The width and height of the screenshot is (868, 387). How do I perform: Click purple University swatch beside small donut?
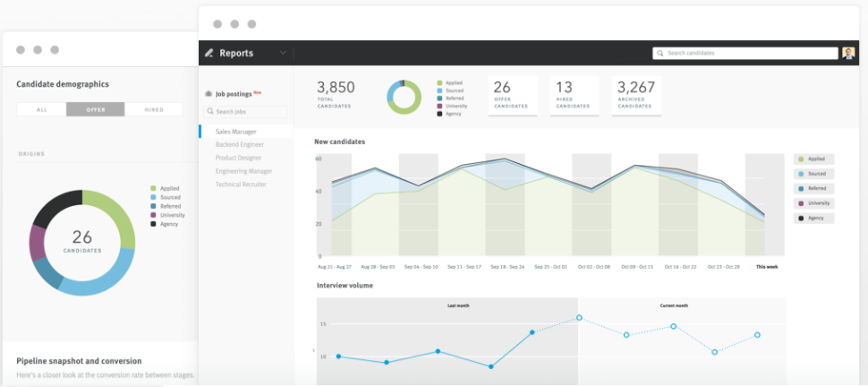coord(439,106)
